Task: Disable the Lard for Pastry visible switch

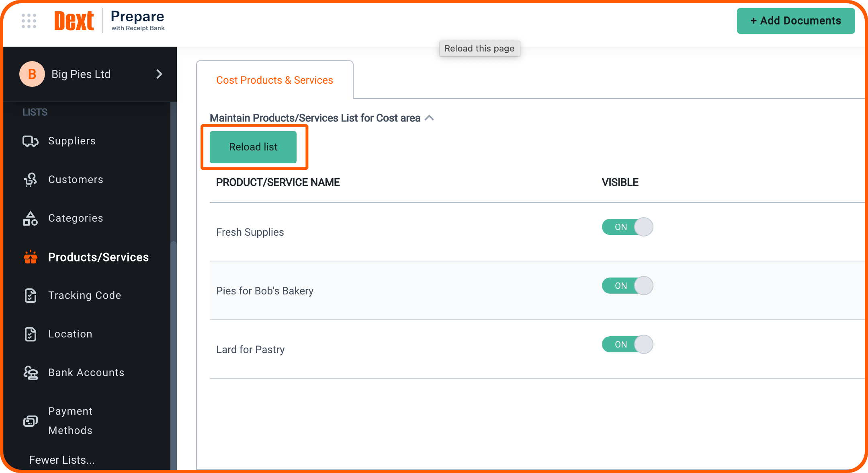Action: pyautogui.click(x=627, y=345)
